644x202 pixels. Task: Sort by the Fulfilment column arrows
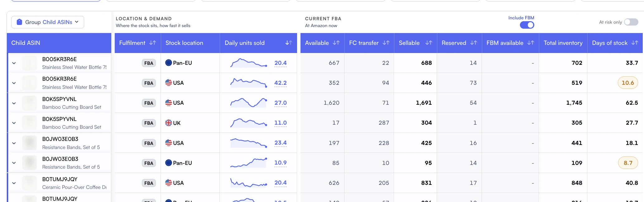[x=152, y=43]
